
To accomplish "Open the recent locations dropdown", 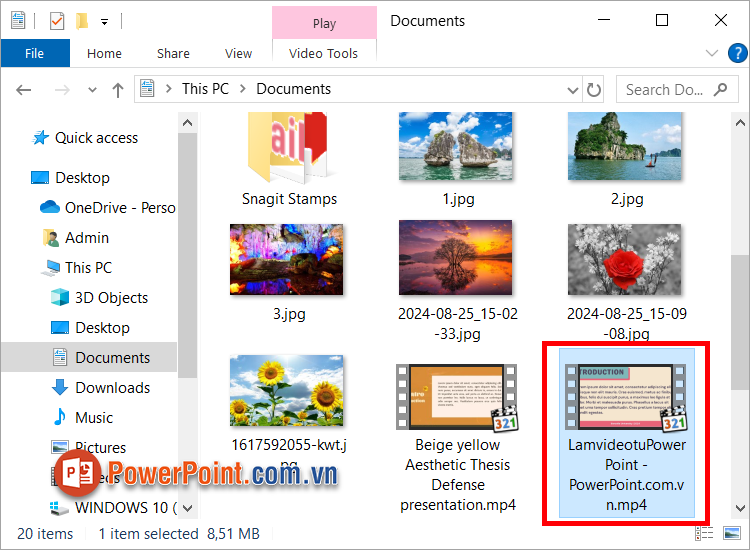I will [x=92, y=89].
